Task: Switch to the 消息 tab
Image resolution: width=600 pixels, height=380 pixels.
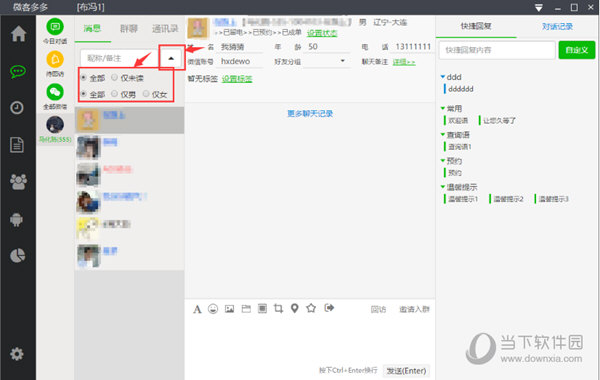Action: tap(92, 29)
